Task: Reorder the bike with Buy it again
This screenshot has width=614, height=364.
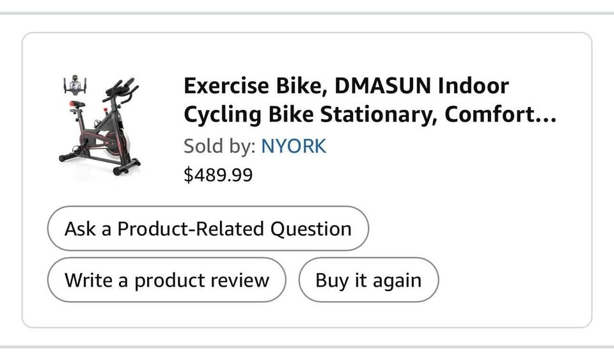Action: [368, 280]
